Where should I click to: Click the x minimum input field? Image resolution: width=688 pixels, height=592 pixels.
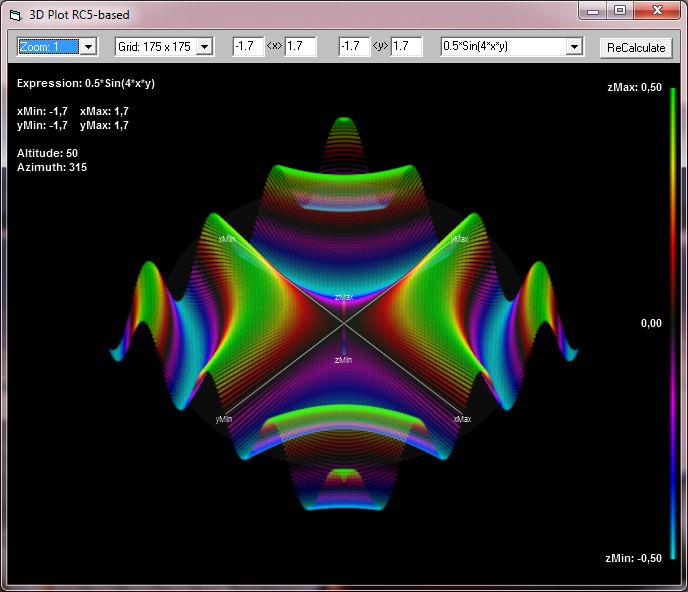pyautogui.click(x=247, y=47)
